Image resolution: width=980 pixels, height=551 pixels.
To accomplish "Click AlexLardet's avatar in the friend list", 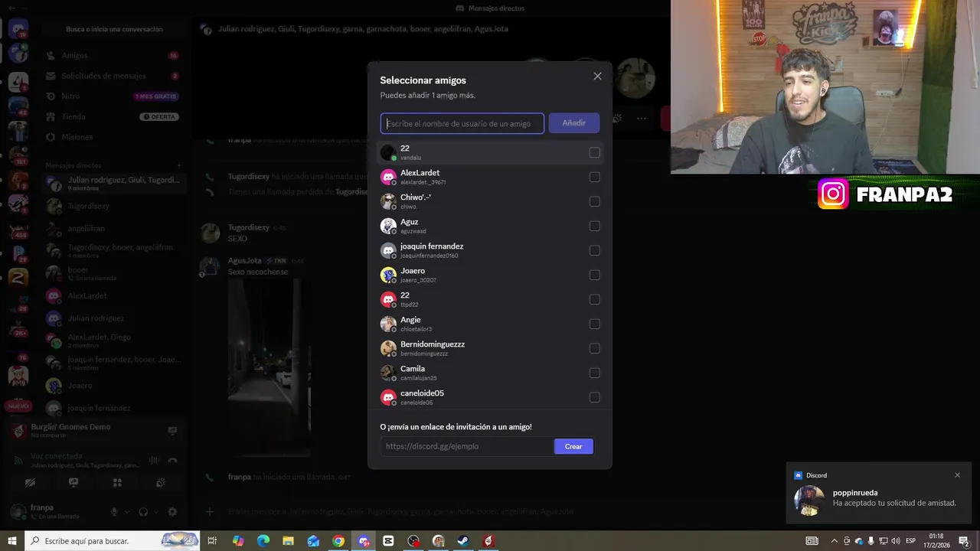I will tap(388, 178).
